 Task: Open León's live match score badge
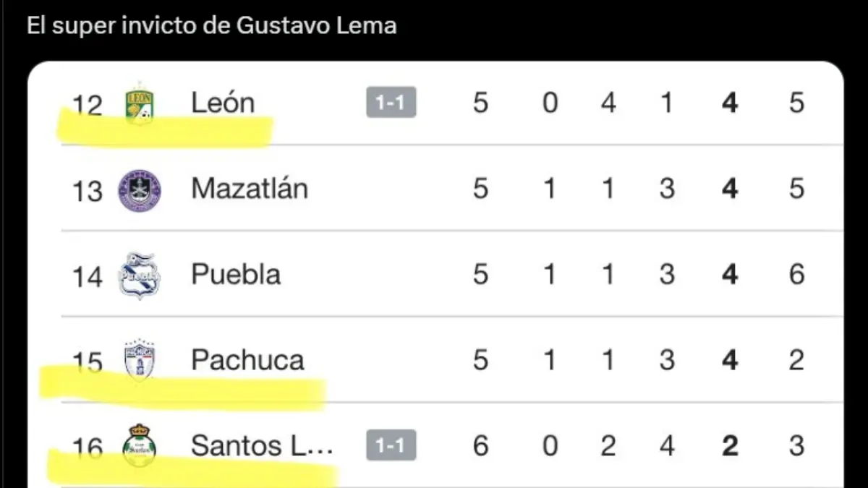391,102
